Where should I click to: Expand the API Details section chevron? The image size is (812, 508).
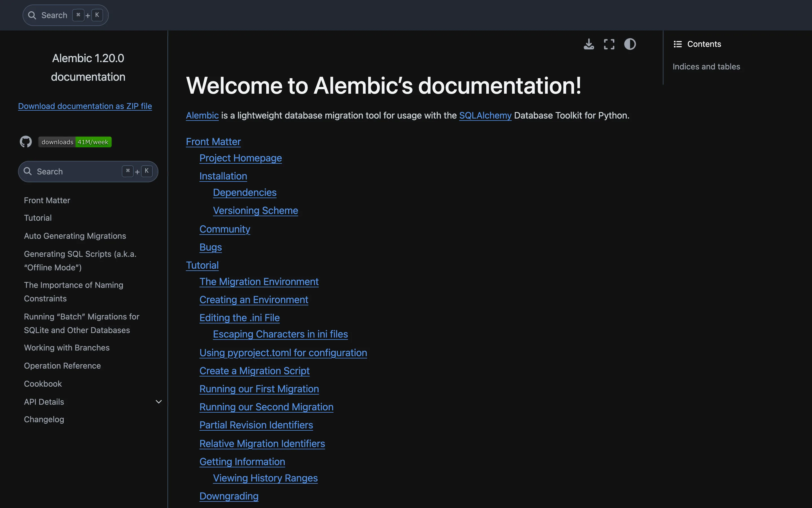[159, 402]
